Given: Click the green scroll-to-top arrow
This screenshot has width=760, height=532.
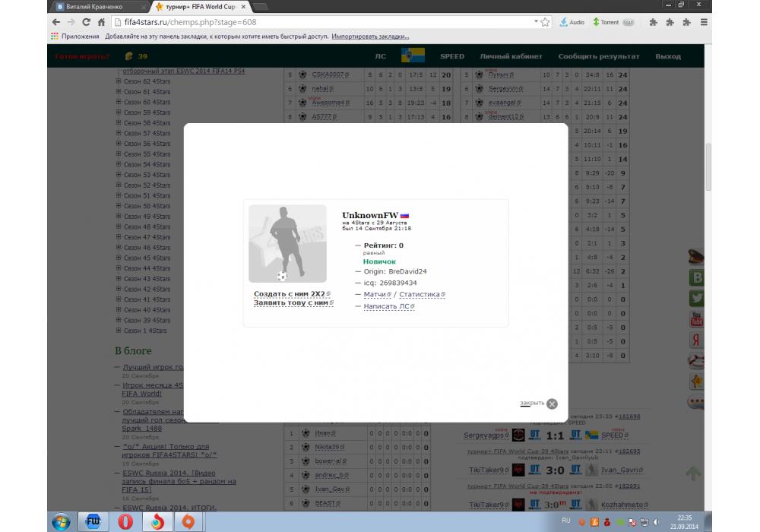Looking at the screenshot, I should point(693,473).
